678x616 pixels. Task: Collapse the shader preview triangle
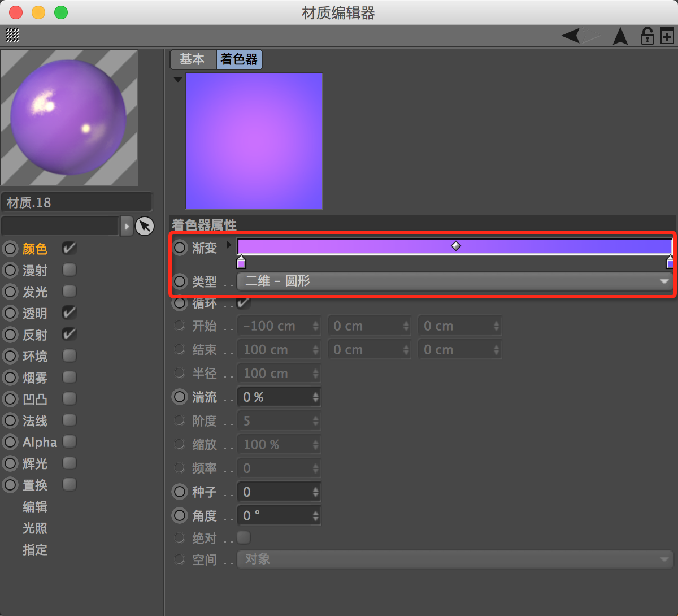coord(177,80)
